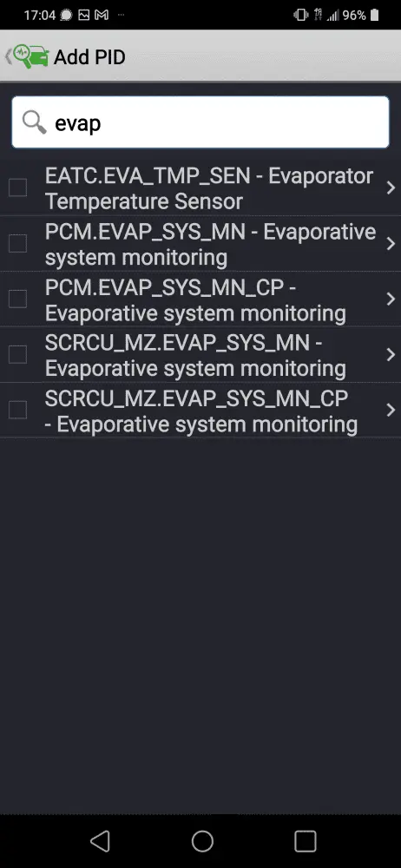The width and height of the screenshot is (401, 868).
Task: Select the SCRCU_MZ.EVAP_SYS_MN_CP list entry
Action: tap(200, 411)
